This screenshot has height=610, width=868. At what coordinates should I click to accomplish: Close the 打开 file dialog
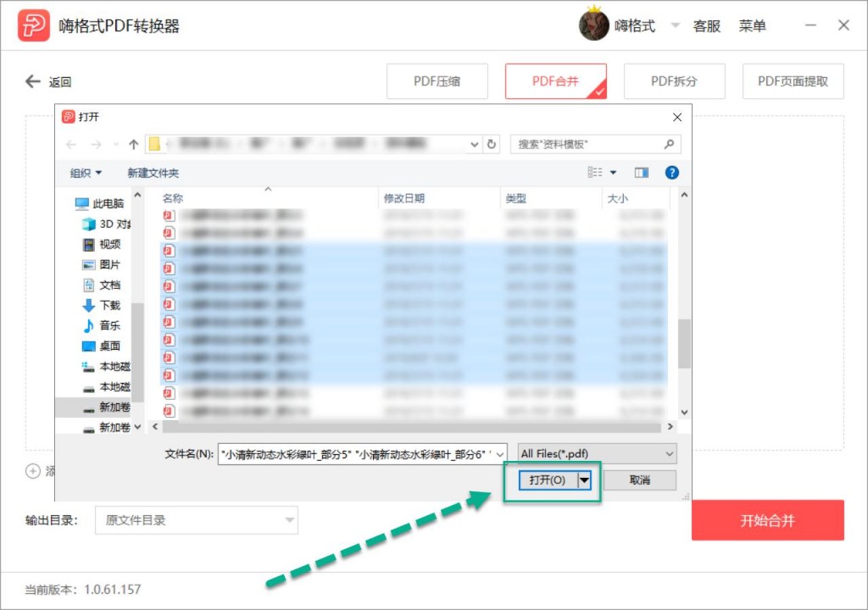click(x=677, y=118)
